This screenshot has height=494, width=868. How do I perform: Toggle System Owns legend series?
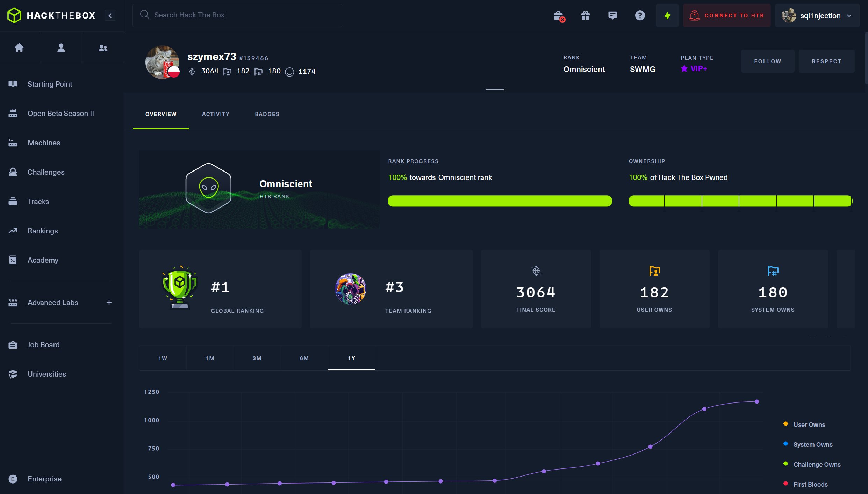tap(812, 444)
